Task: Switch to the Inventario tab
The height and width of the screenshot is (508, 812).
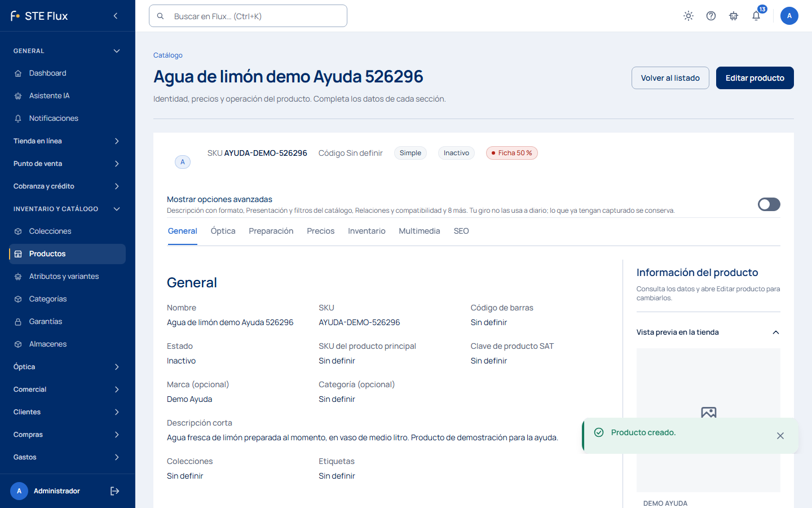Action: 367,231
